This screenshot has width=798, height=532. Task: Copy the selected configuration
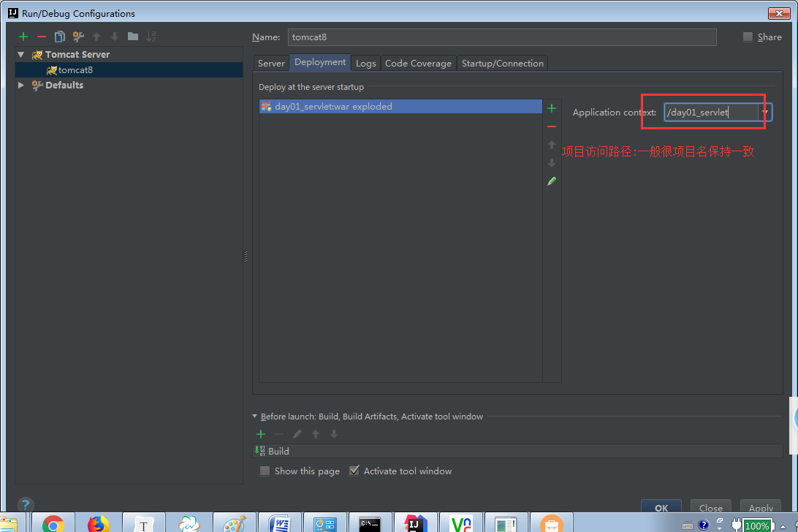pyautogui.click(x=59, y=37)
